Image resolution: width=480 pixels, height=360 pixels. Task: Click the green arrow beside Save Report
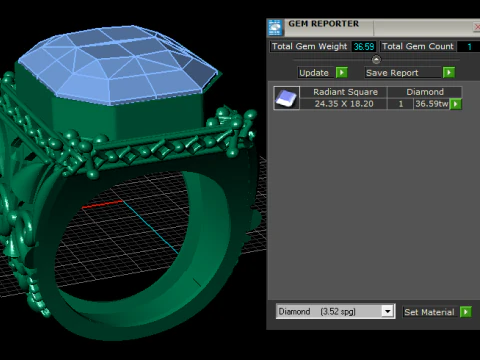pos(449,72)
